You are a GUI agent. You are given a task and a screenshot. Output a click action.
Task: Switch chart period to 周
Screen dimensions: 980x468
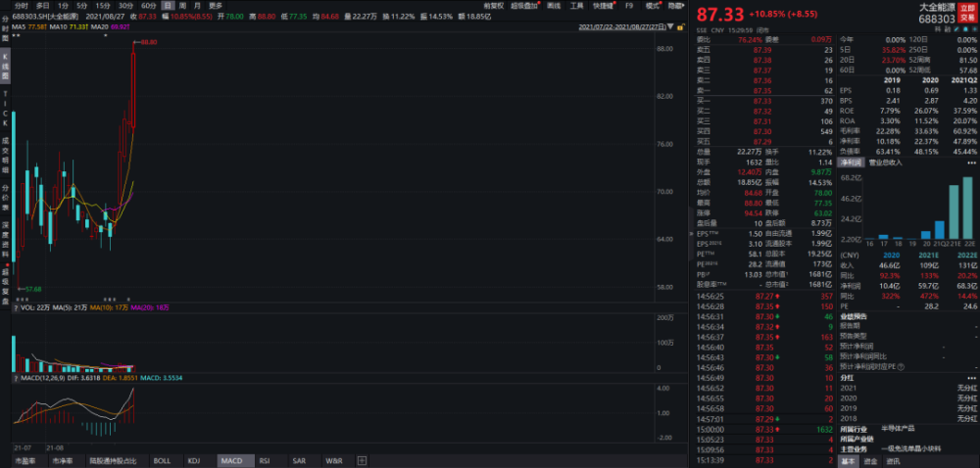click(x=181, y=6)
